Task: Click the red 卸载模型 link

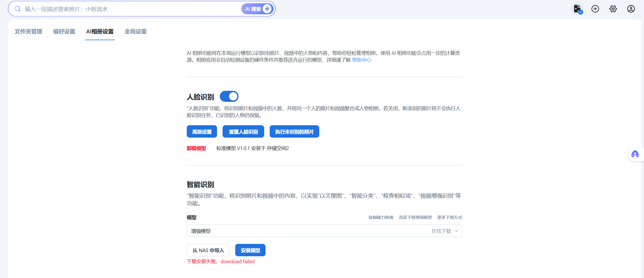Action: pos(196,148)
